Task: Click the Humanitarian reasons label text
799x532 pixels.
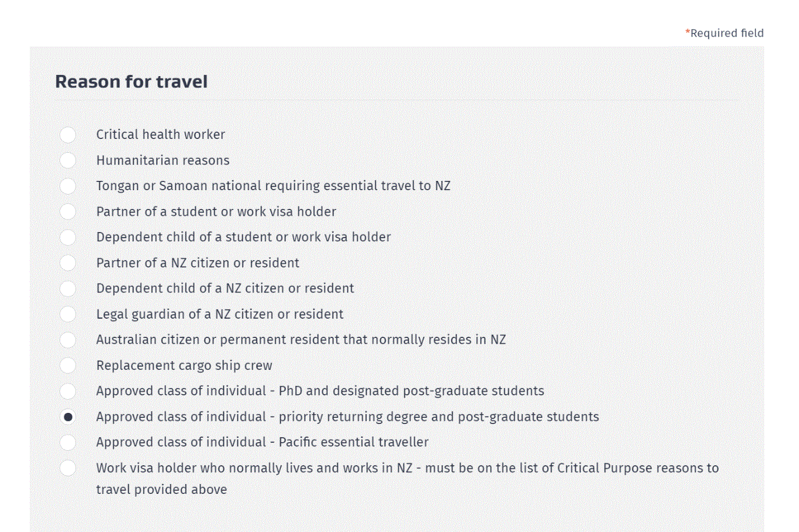Action: 163,160
